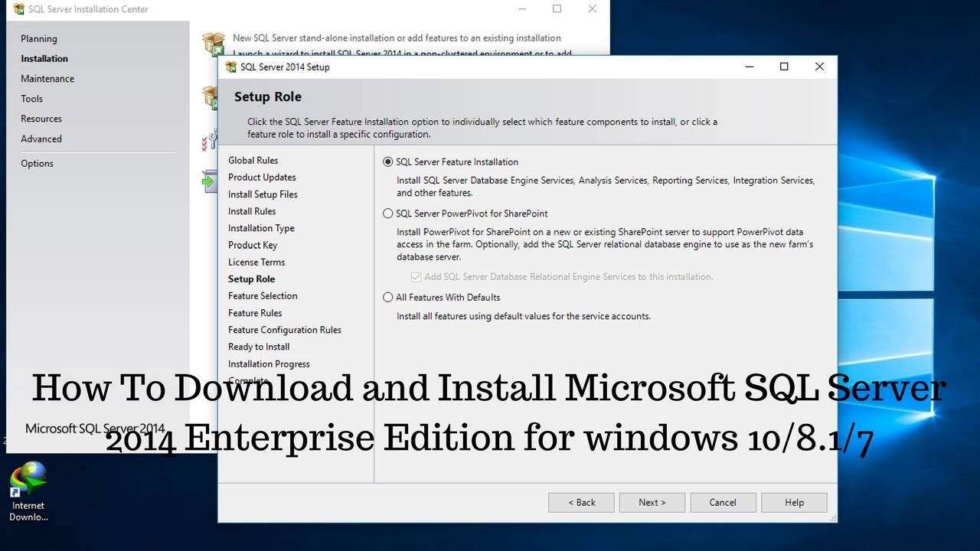Close the SQL Server 2014 Setup window
Screen dimensions: 980x551
[x=819, y=67]
